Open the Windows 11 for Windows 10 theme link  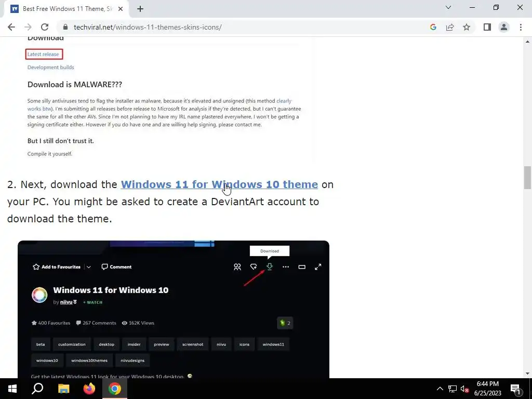(x=219, y=184)
